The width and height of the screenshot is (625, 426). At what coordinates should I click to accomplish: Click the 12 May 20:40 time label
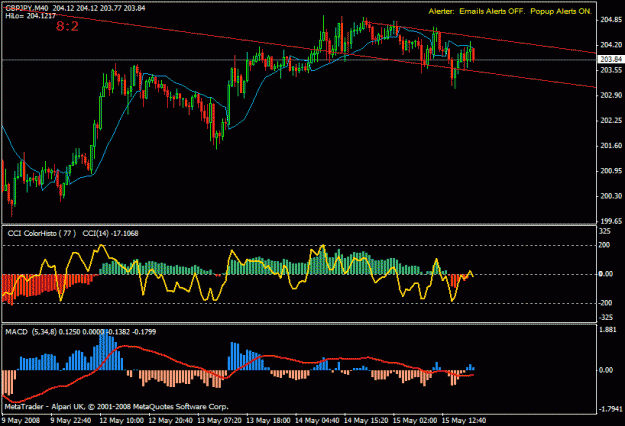(170, 420)
